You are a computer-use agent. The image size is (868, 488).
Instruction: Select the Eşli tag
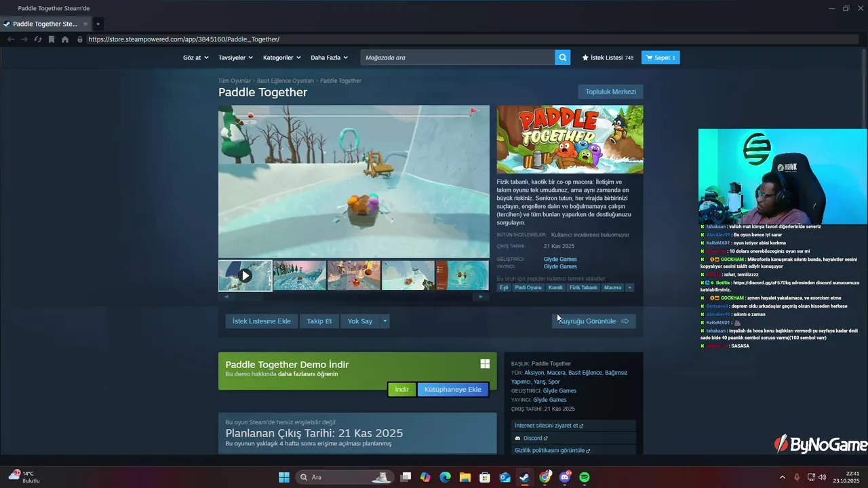point(504,287)
